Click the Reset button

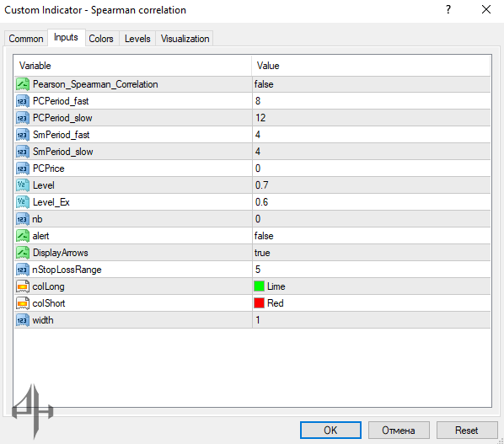click(x=466, y=431)
